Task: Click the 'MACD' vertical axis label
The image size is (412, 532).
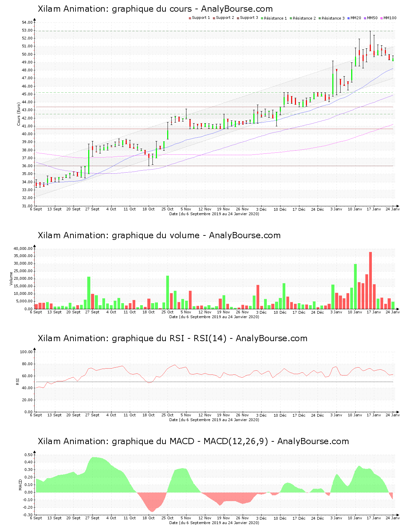Action: [x=20, y=485]
